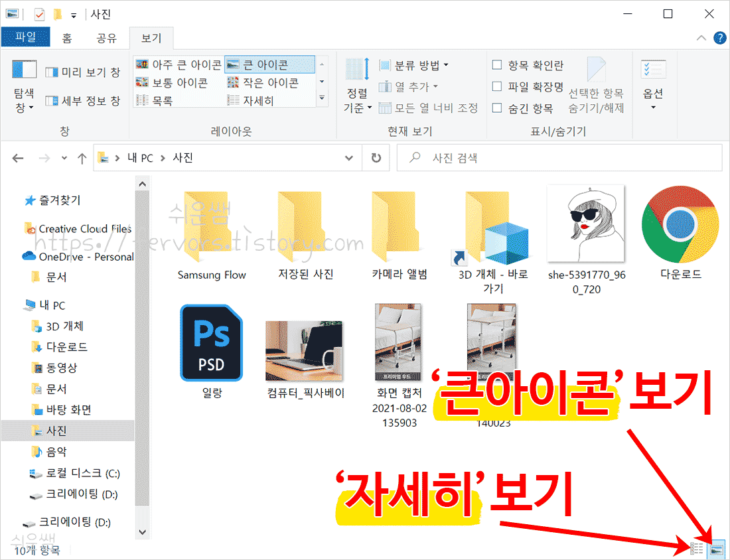Click 모든 열 너비 조정 button
The height and width of the screenshot is (560, 730).
click(428, 108)
